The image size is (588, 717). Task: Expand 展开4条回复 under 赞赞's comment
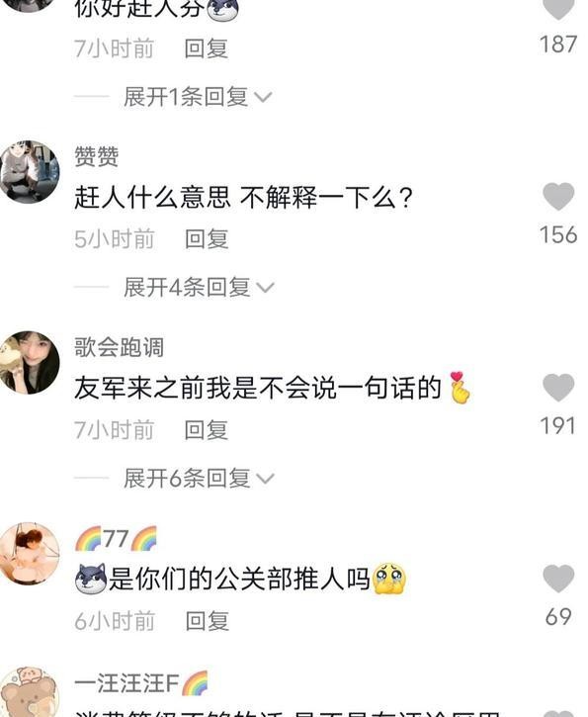[199, 288]
